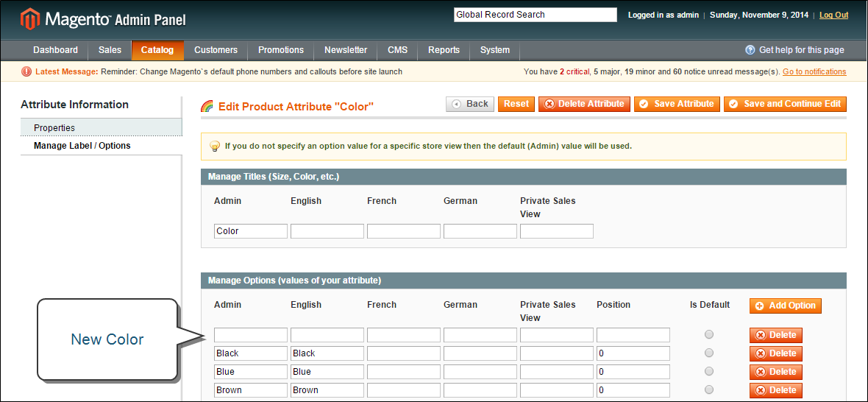868x402 pixels.
Task: Click the empty English field of new option
Action: tap(327, 335)
